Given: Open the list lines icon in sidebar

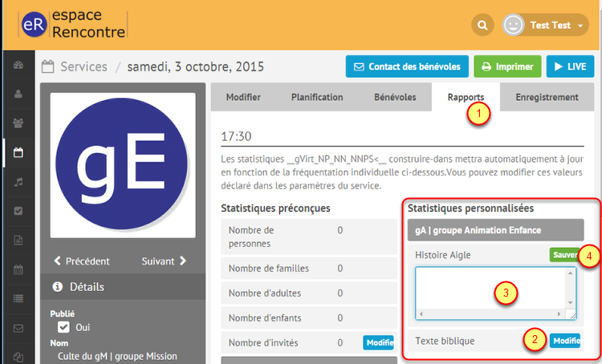Looking at the screenshot, I should tap(18, 298).
